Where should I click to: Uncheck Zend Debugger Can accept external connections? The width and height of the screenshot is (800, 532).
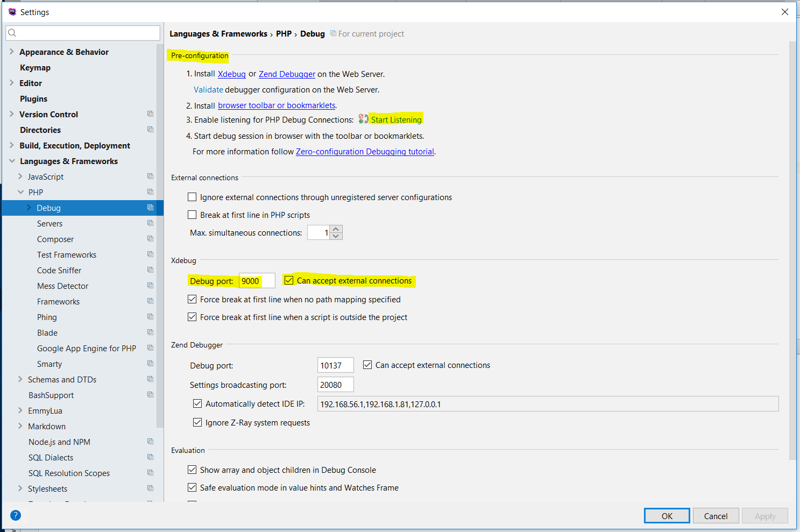tap(367, 365)
